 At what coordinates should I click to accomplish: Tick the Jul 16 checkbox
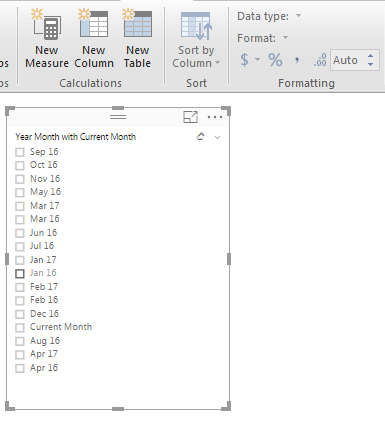click(x=20, y=246)
